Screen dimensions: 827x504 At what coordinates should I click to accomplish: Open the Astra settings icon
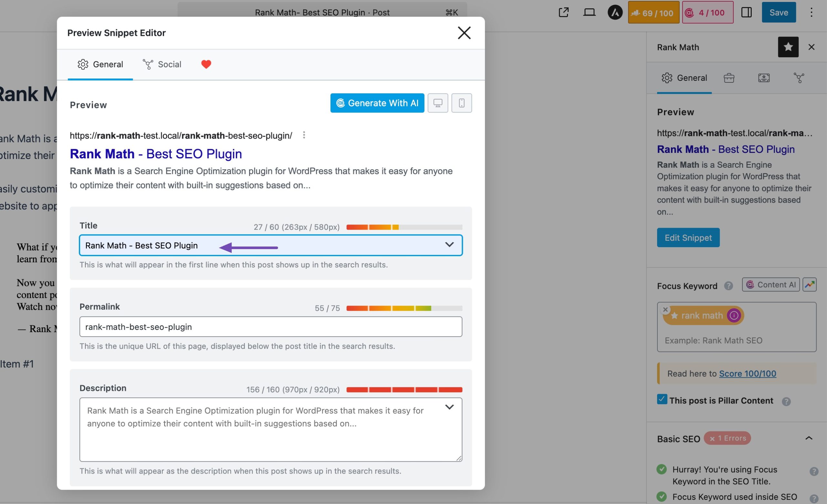[x=615, y=13]
